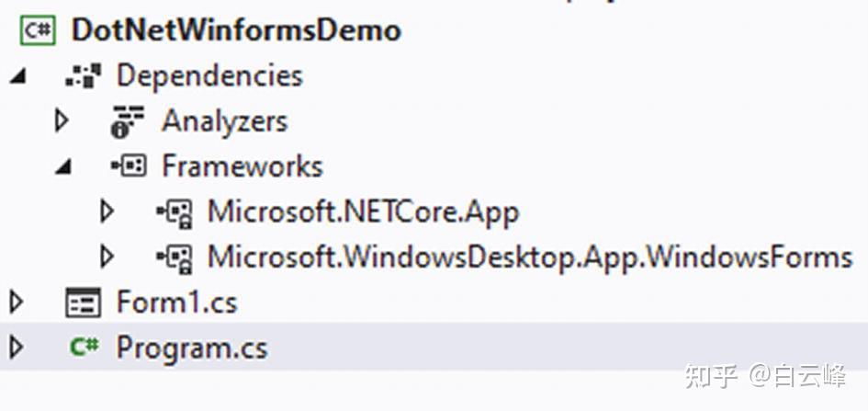This screenshot has width=868, height=411.
Task: Expand the Analyzers node
Action: 62,120
